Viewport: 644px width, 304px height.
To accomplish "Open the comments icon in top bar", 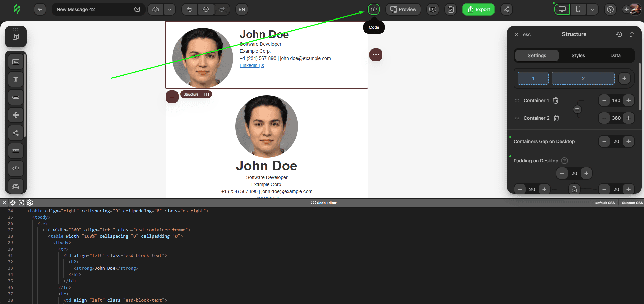I will coord(433,9).
